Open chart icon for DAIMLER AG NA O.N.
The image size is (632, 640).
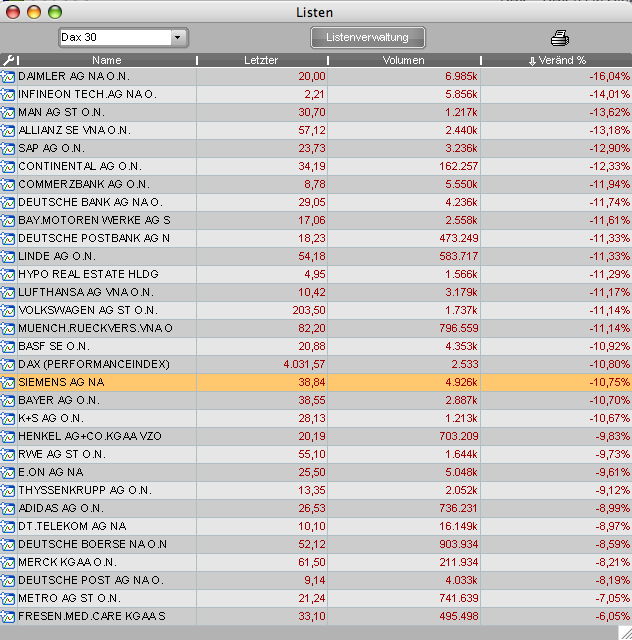[x=8, y=77]
